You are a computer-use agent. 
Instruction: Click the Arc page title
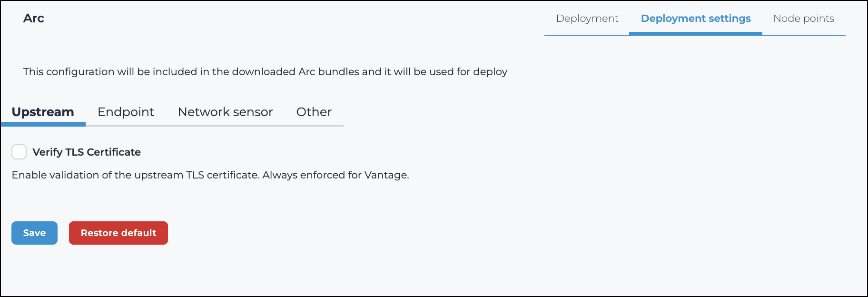pyautogui.click(x=34, y=18)
